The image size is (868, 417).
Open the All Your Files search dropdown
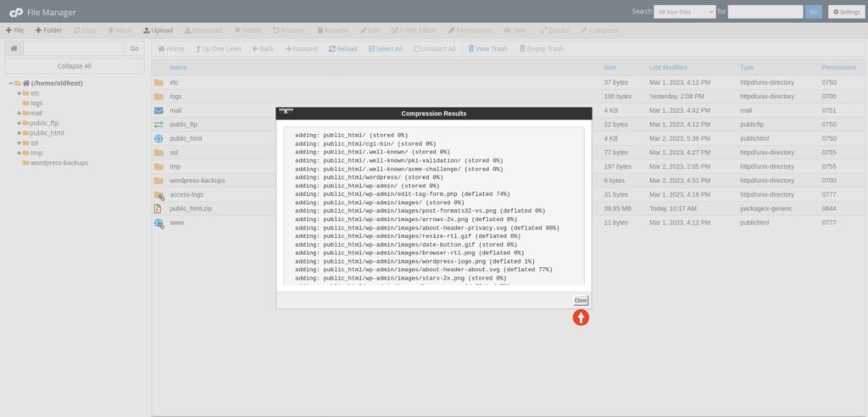coord(684,12)
